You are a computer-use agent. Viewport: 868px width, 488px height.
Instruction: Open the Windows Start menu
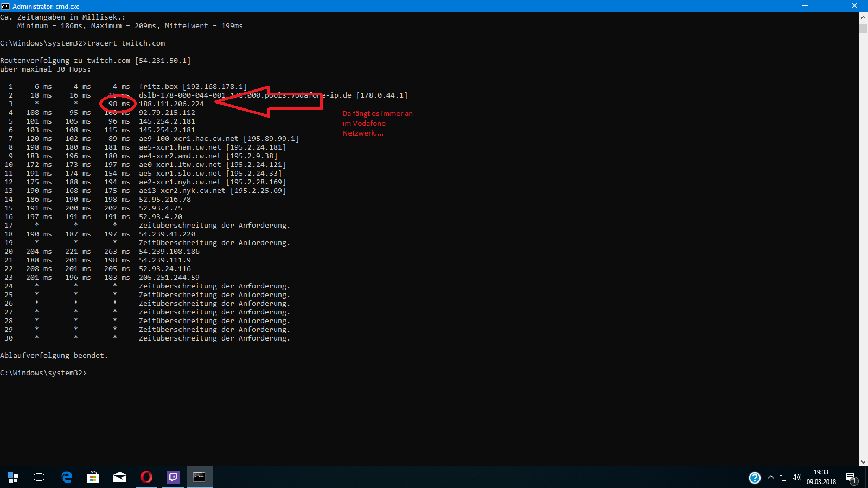tap(13, 477)
